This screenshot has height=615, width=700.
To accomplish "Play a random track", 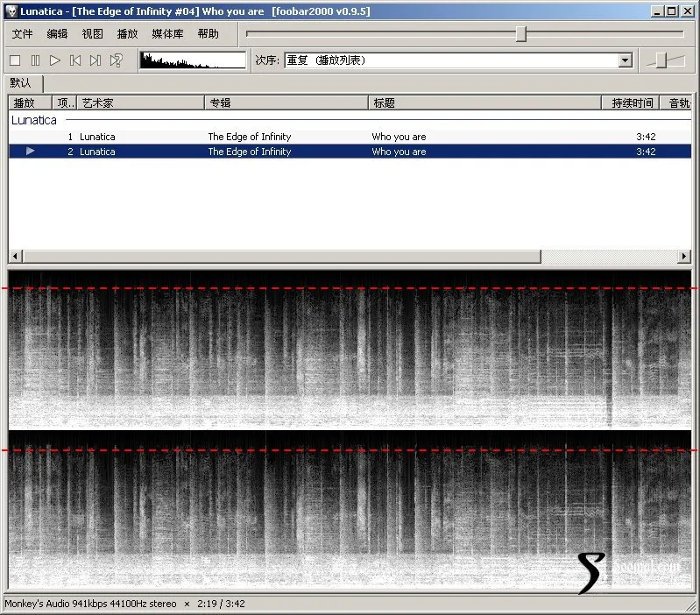I will click(116, 60).
